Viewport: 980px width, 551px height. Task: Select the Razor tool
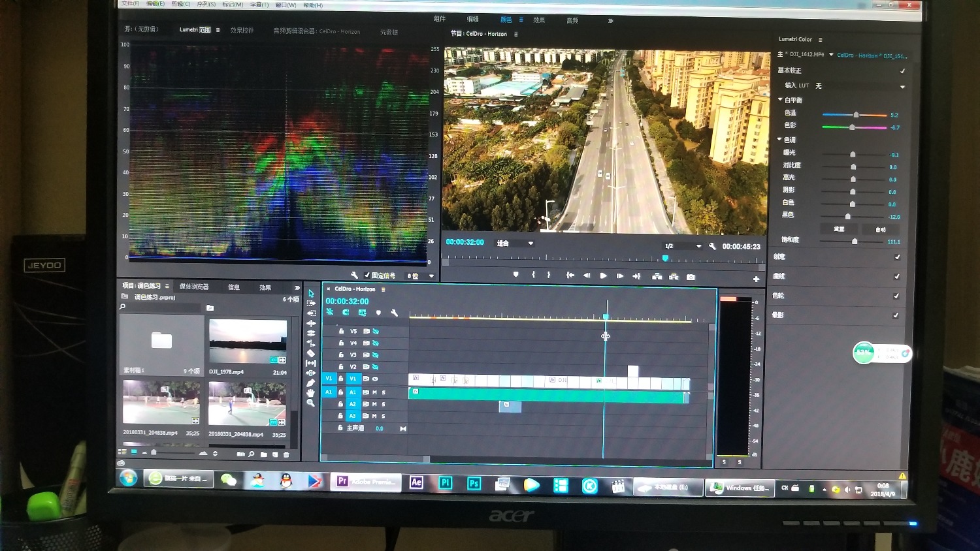pos(311,353)
